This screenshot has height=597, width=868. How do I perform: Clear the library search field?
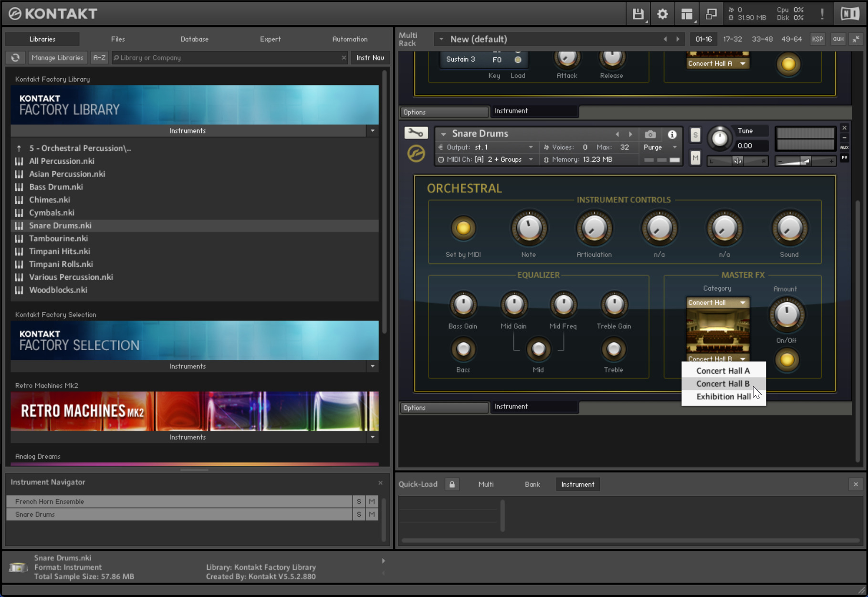tap(344, 58)
